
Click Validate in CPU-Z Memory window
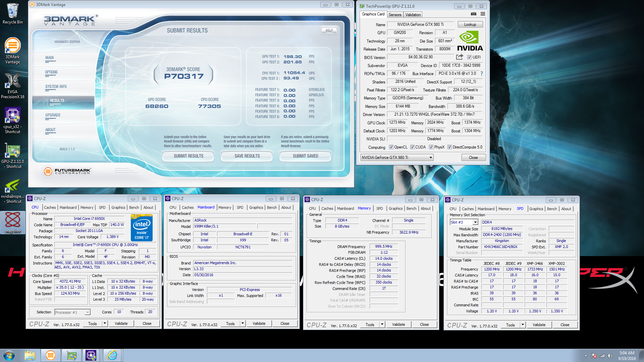point(398,324)
